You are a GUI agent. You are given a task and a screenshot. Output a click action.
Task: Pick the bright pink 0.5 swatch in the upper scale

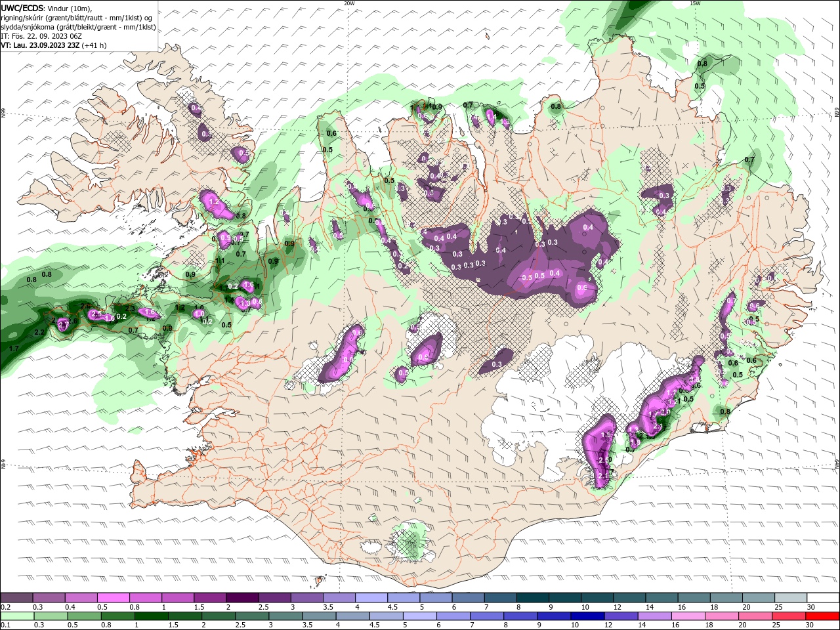113,598
